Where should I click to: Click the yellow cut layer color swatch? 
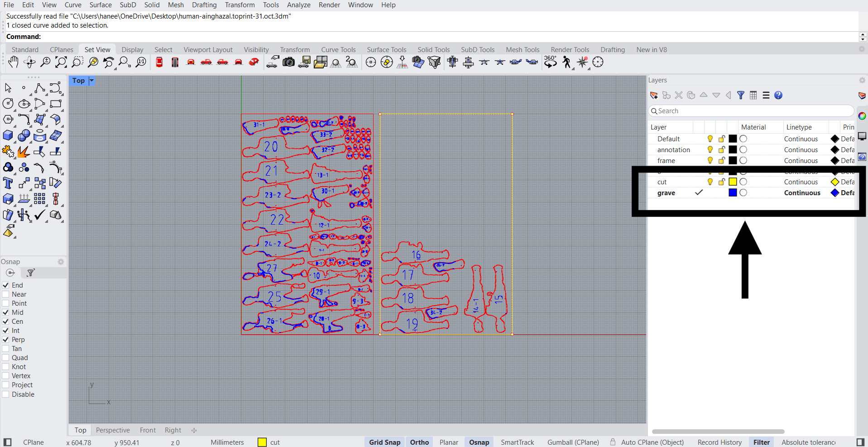click(733, 182)
